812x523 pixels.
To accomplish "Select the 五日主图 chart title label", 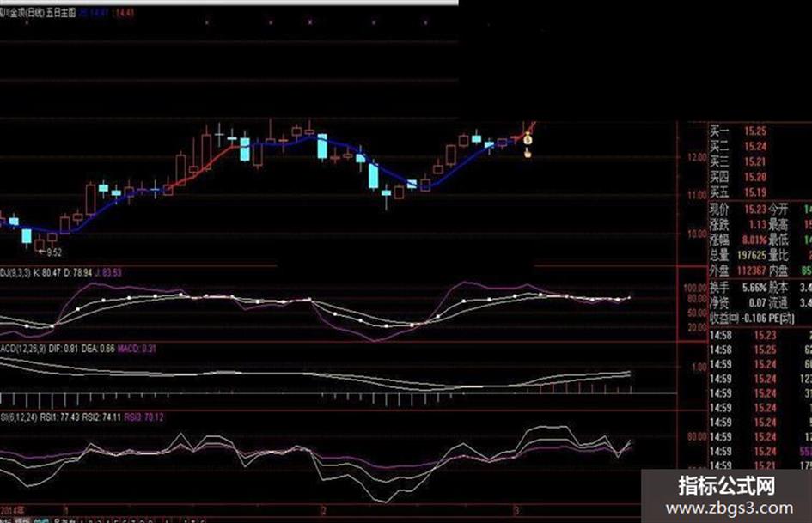I will pyautogui.click(x=61, y=12).
